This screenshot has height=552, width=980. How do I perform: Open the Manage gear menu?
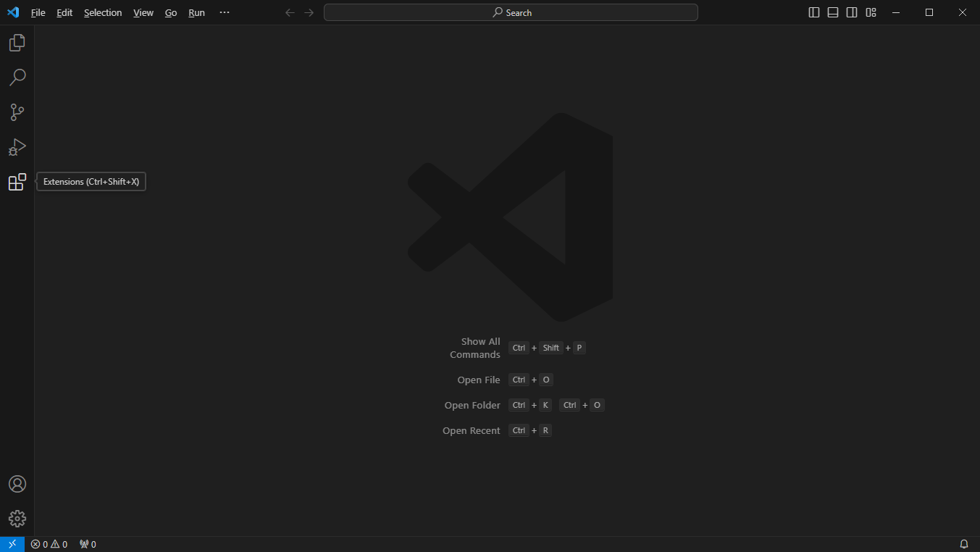pyautogui.click(x=17, y=519)
